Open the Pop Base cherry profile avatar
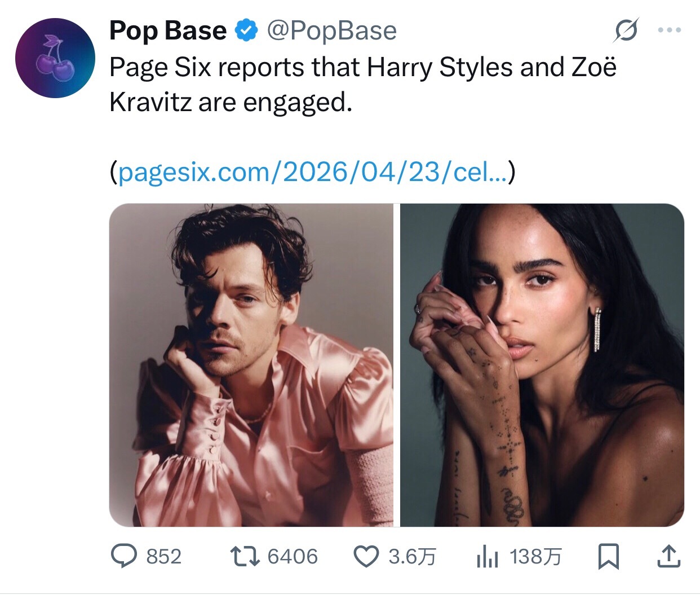Viewport: 700px width, 599px height. click(x=55, y=58)
